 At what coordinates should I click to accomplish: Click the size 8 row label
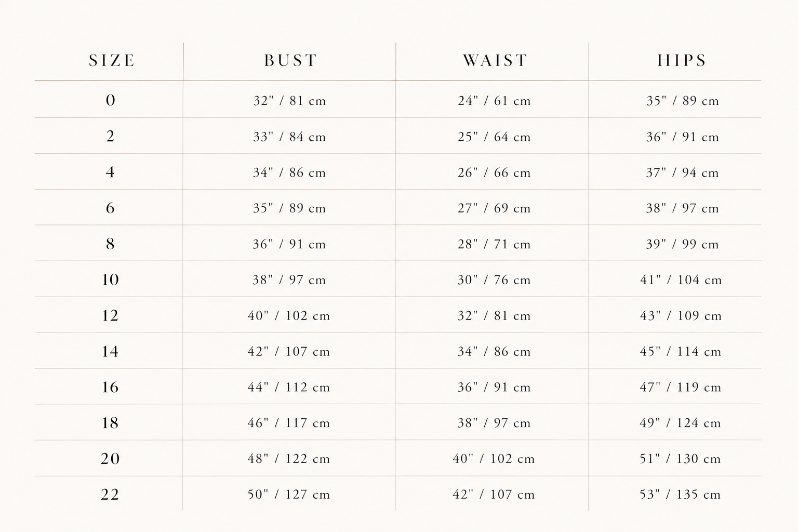[110, 243]
